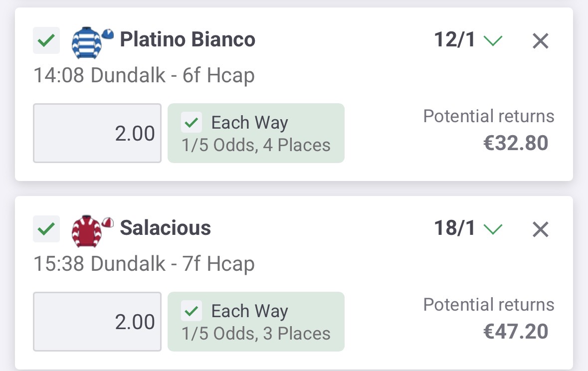This screenshot has width=588, height=371.
Task: Edit the Platino Bianco stake field
Action: pyautogui.click(x=97, y=133)
